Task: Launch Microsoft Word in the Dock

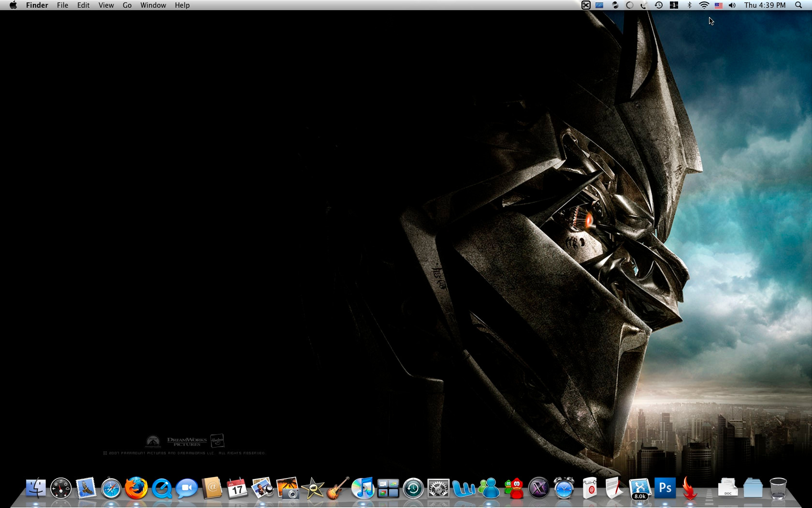Action: click(464, 488)
